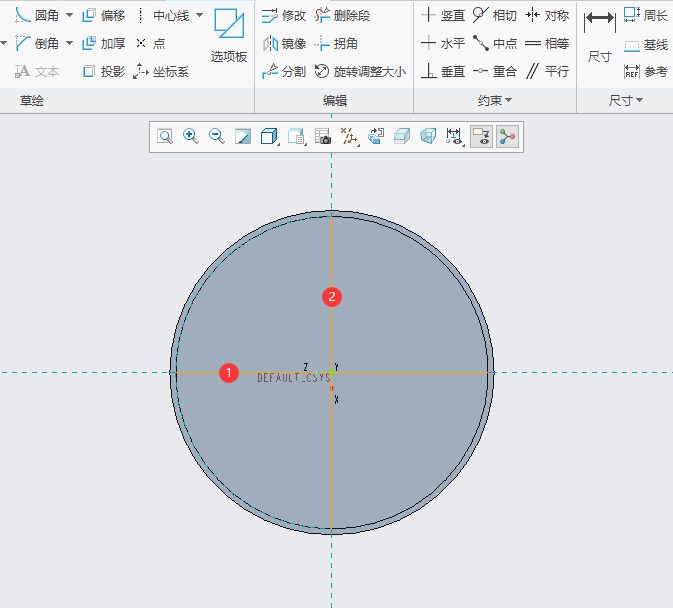Expand the 中心线 (Centerline) dropdown arrow
Image resolution: width=673 pixels, height=608 pixels.
click(199, 16)
